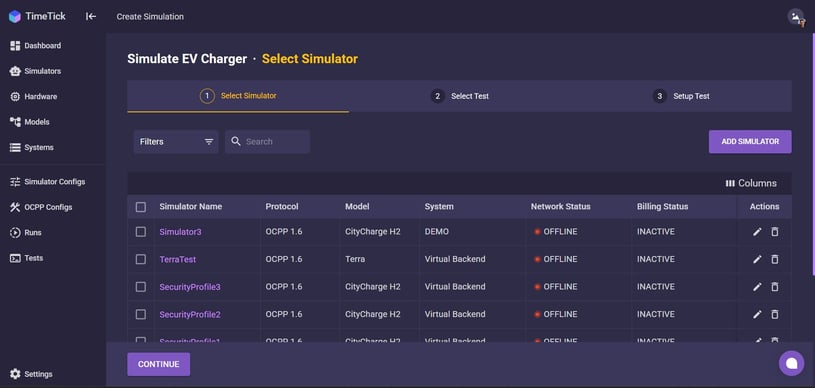Go to step 3 Setup Test tab
The height and width of the screenshot is (388, 815).
[681, 96]
